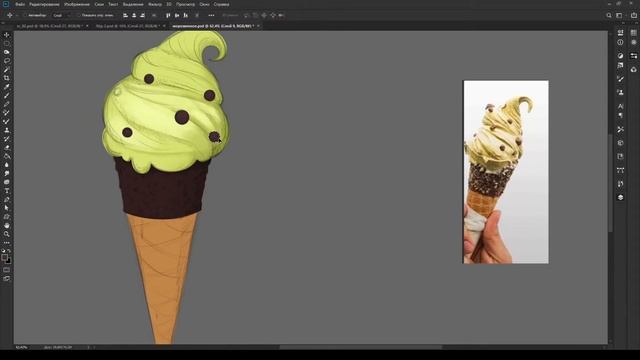Image resolution: width=640 pixels, height=360 pixels.
Task: Click align left edges icon in options bar
Action: point(125,16)
